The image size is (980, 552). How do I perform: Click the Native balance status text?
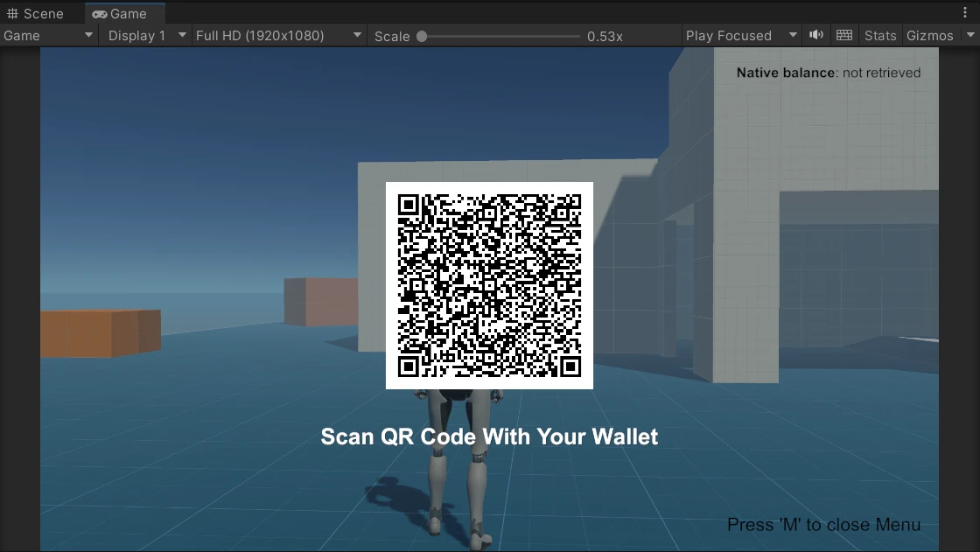pos(828,73)
